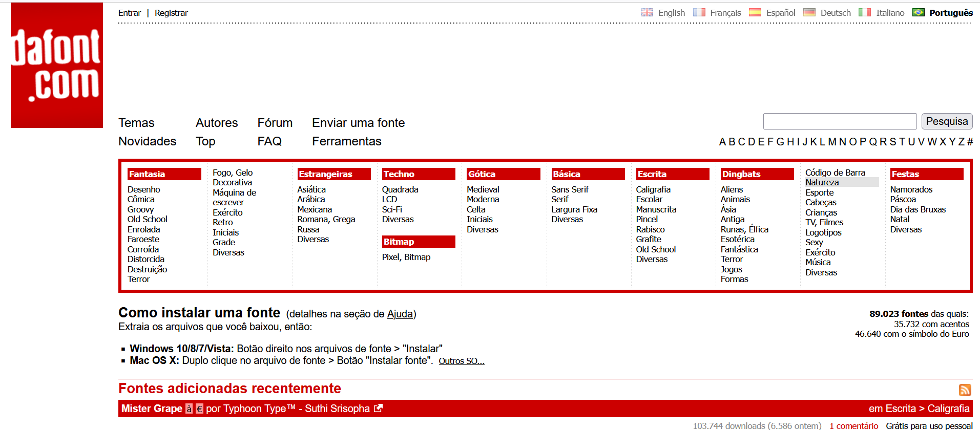Viewport: 980px width, 430px height.
Task: Open the Autores menu
Action: [x=217, y=123]
